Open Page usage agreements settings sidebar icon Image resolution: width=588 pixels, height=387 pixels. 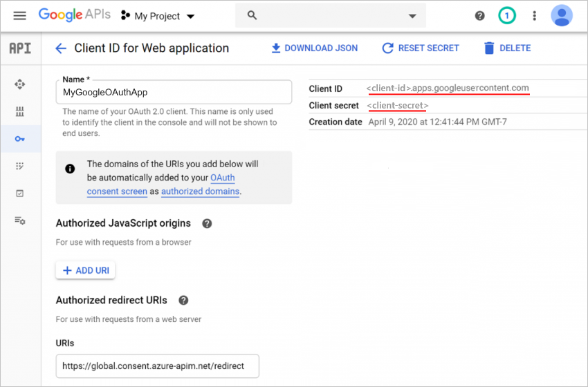pyautogui.click(x=19, y=220)
